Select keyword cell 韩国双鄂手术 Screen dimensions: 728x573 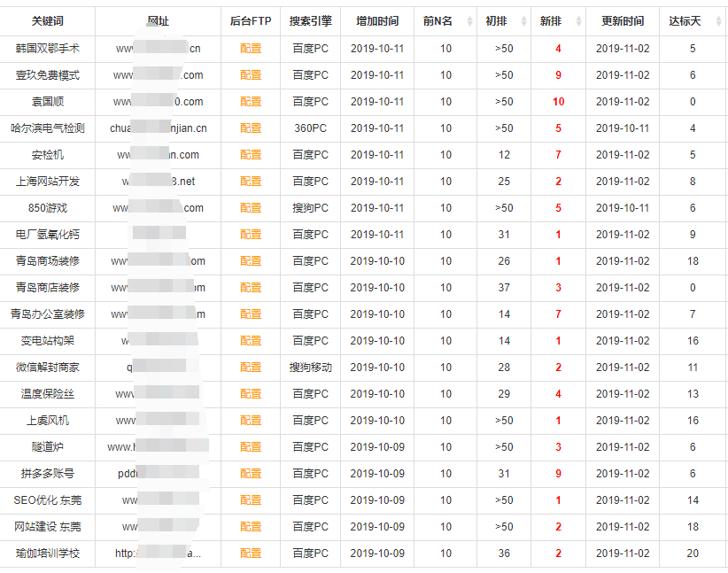click(47, 49)
